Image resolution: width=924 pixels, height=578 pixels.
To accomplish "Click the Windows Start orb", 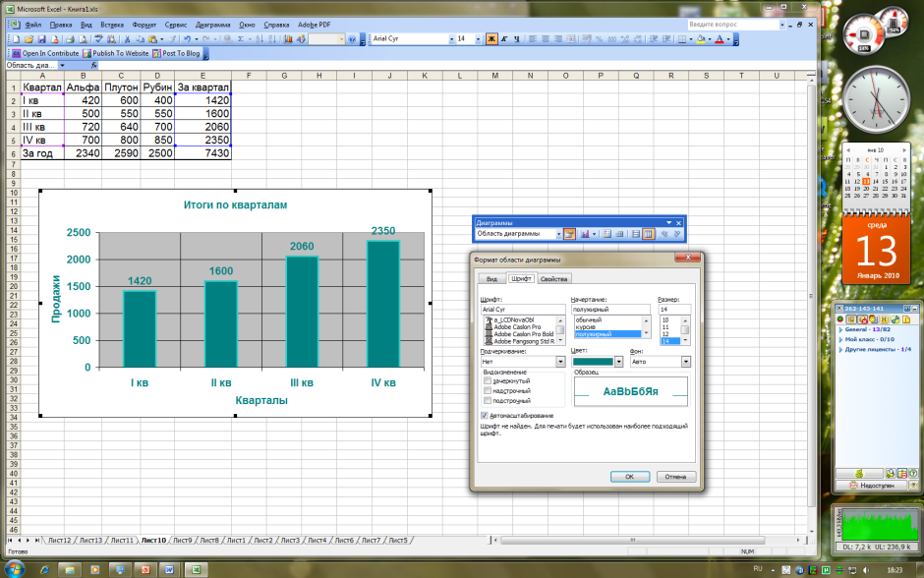I will point(14,569).
